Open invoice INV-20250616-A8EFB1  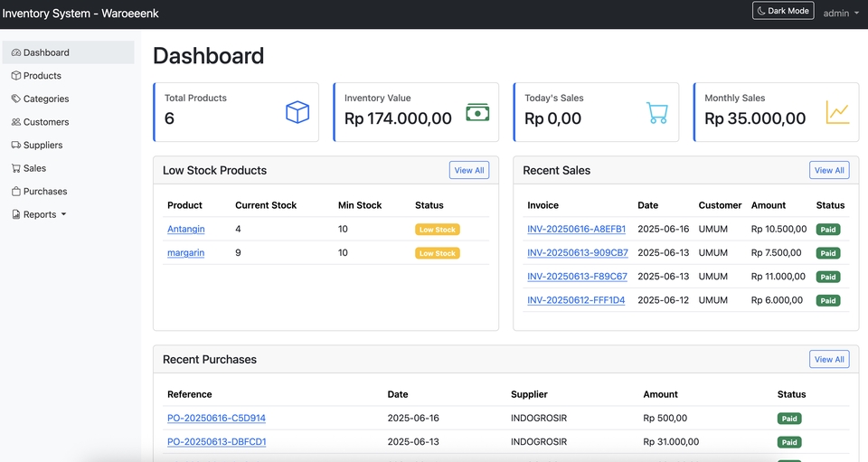point(576,230)
